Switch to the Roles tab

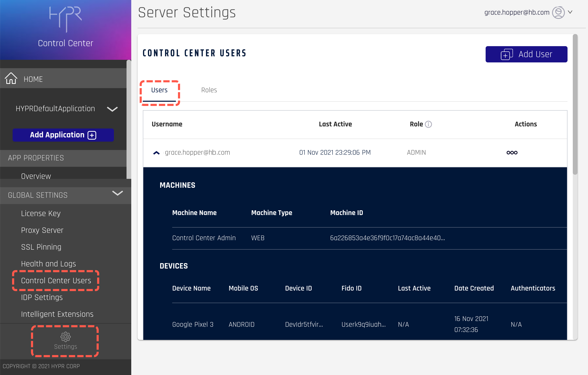pos(209,90)
